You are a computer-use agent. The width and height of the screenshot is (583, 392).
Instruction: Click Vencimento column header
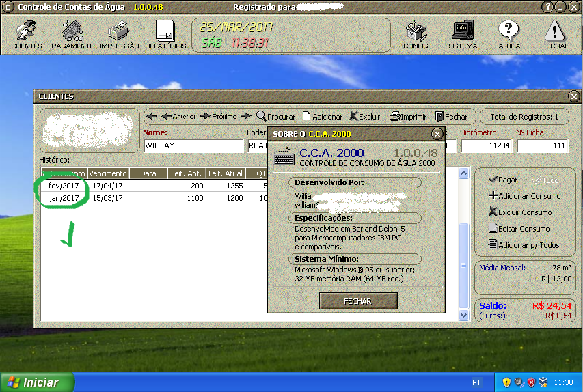[x=108, y=173]
